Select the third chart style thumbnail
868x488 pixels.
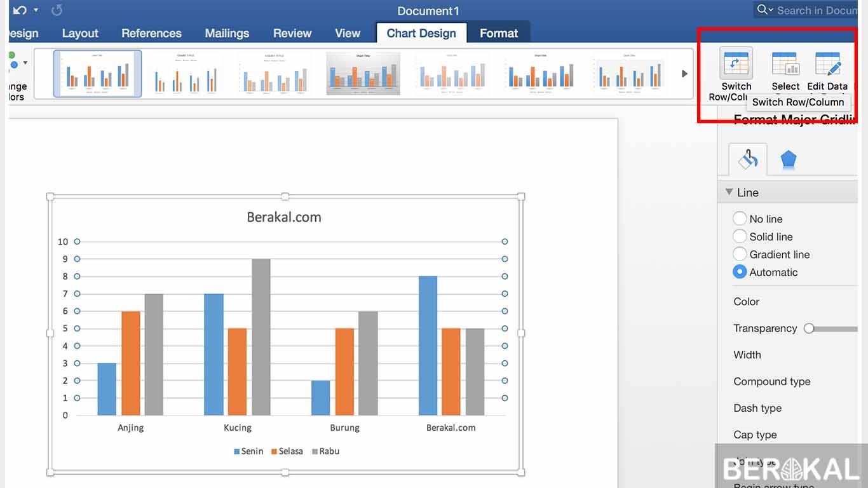coord(274,74)
